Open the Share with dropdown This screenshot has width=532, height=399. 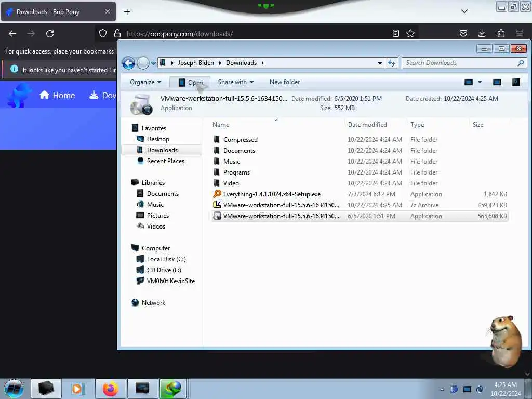236,82
